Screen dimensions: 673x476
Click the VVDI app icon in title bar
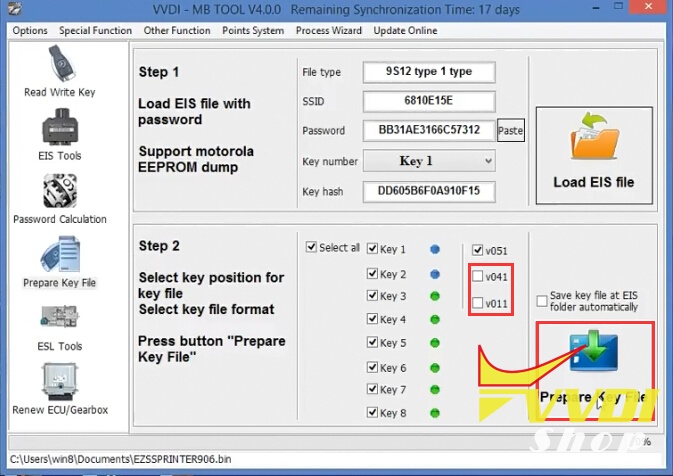click(15, 9)
